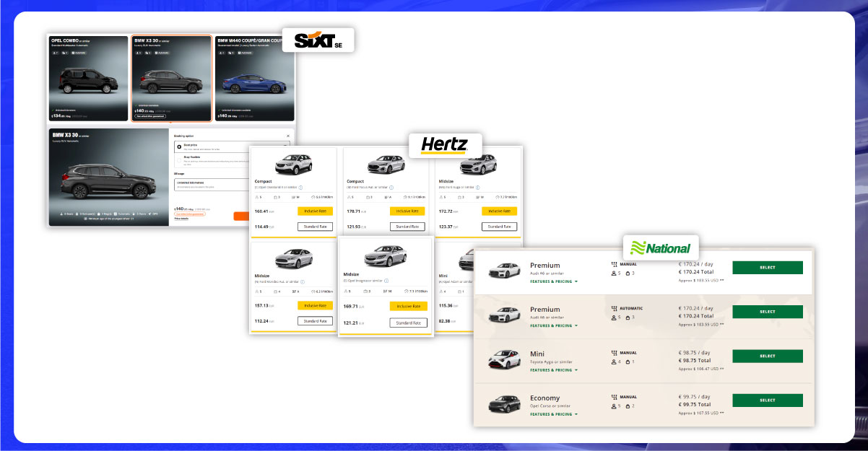Expand Features & Pricing for Premium Automatic, National

click(554, 325)
